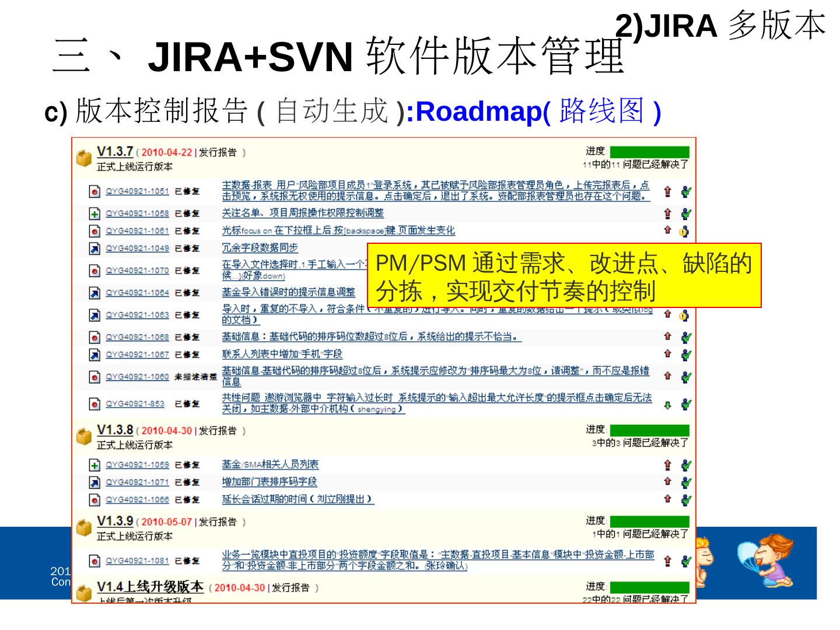840x630 pixels.
Task: Click the improvement icon beside QYG40921-1071
Action: (x=94, y=482)
